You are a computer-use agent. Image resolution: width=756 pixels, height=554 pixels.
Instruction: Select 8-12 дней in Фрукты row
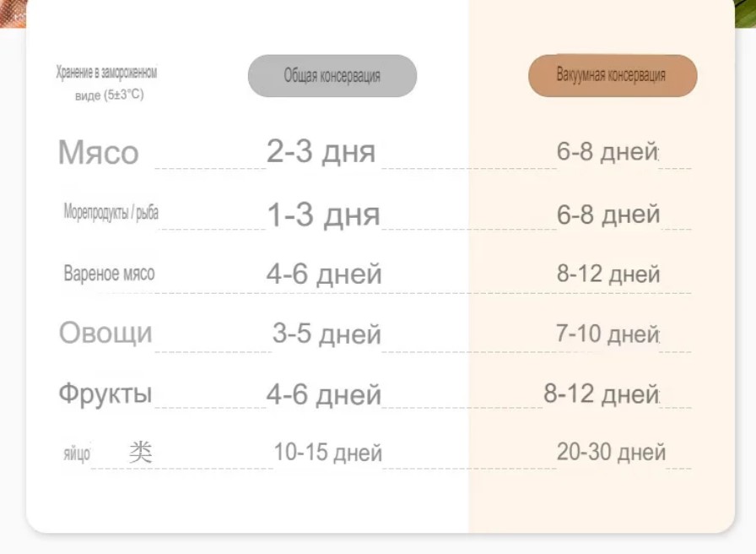point(602,394)
